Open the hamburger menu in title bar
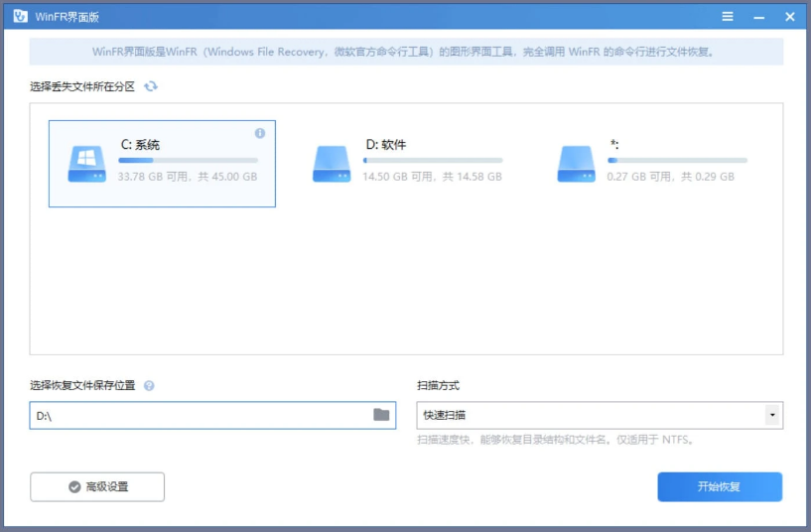811x532 pixels. click(728, 17)
